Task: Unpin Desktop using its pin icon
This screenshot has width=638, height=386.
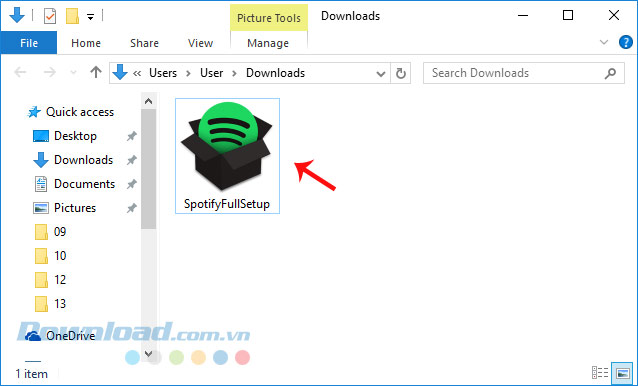Action: point(131,136)
